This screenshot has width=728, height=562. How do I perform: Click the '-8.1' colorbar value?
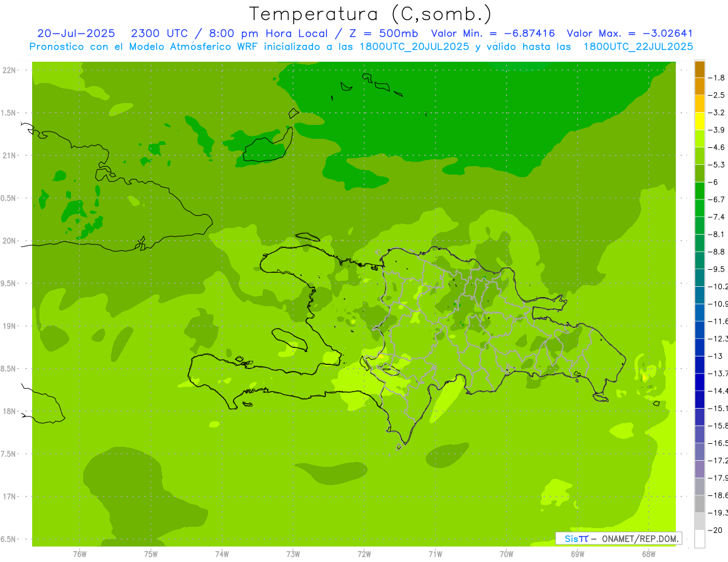(717, 234)
